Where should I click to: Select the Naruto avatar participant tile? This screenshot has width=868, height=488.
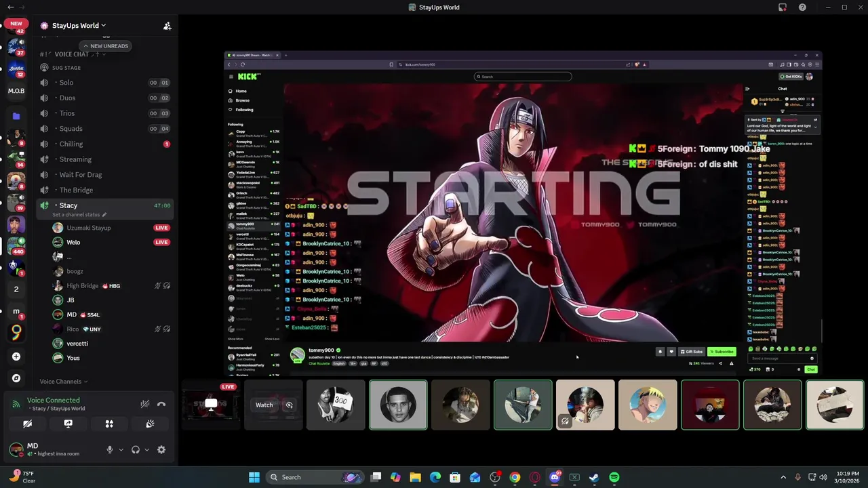coord(648,405)
